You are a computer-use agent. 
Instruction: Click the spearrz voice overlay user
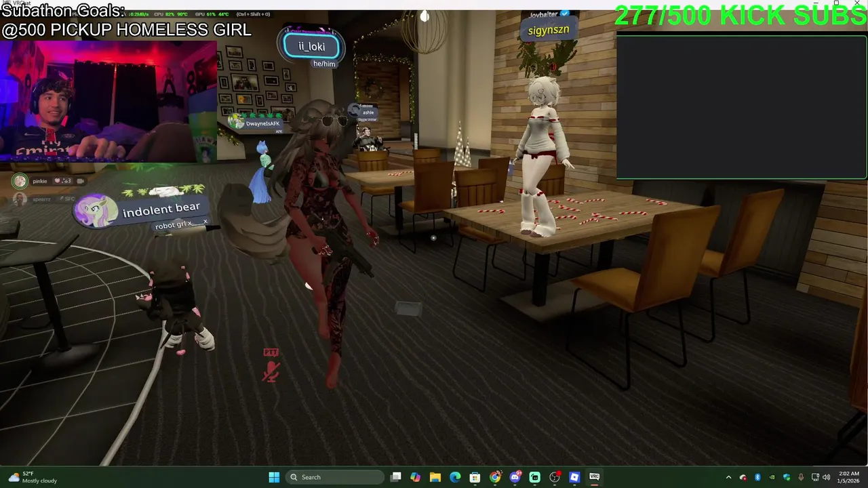point(44,199)
